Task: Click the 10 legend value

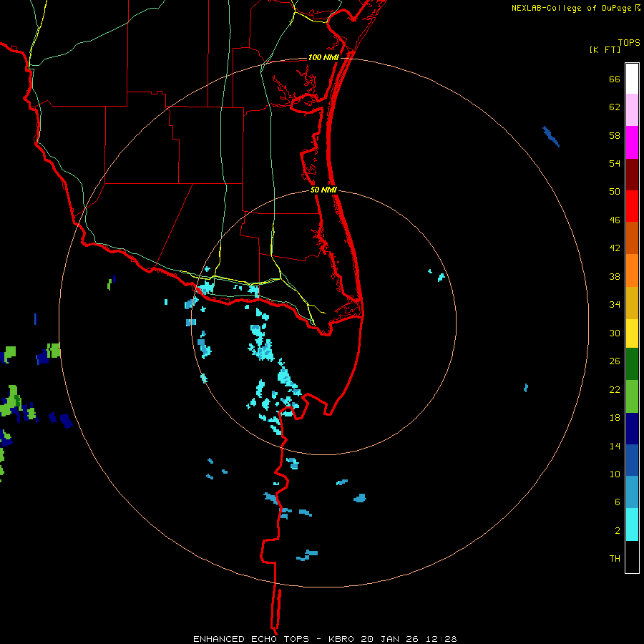Action: pyautogui.click(x=615, y=474)
